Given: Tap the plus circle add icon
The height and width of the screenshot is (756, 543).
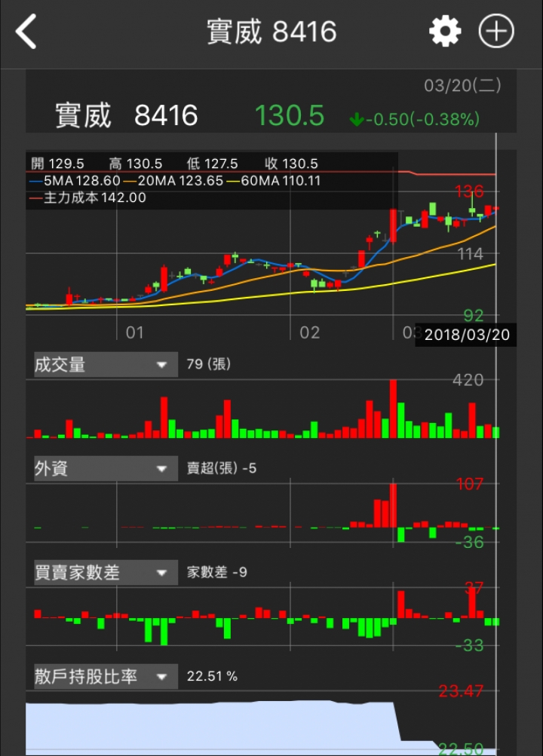Looking at the screenshot, I should 496,32.
